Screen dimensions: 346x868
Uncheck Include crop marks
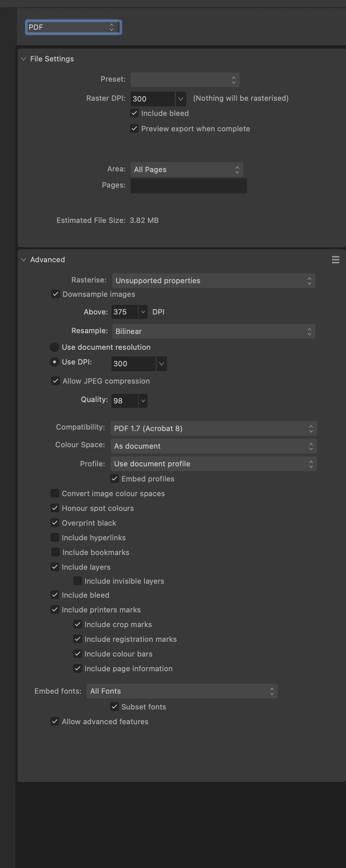coord(78,625)
